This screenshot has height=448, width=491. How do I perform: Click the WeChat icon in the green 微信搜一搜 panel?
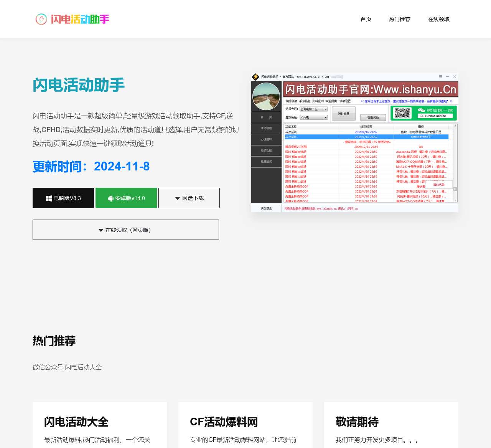pos(421,110)
